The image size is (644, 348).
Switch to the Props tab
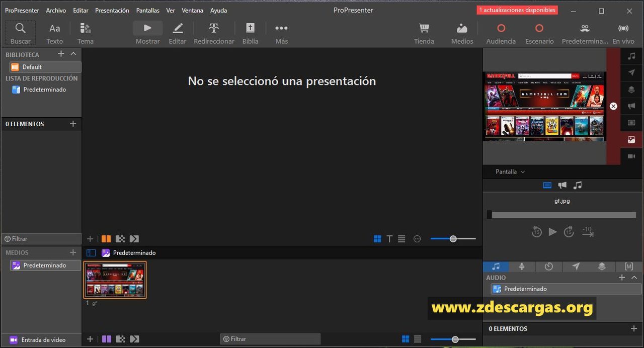pos(602,267)
